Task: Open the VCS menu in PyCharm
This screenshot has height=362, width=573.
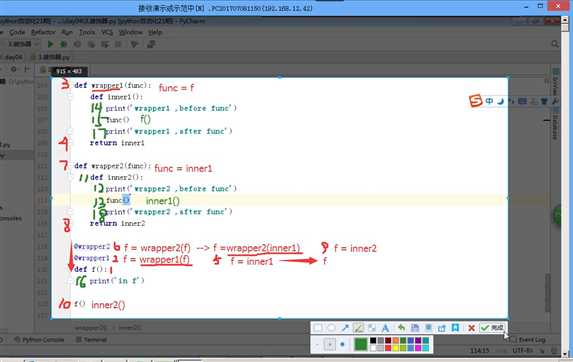Action: (107, 32)
